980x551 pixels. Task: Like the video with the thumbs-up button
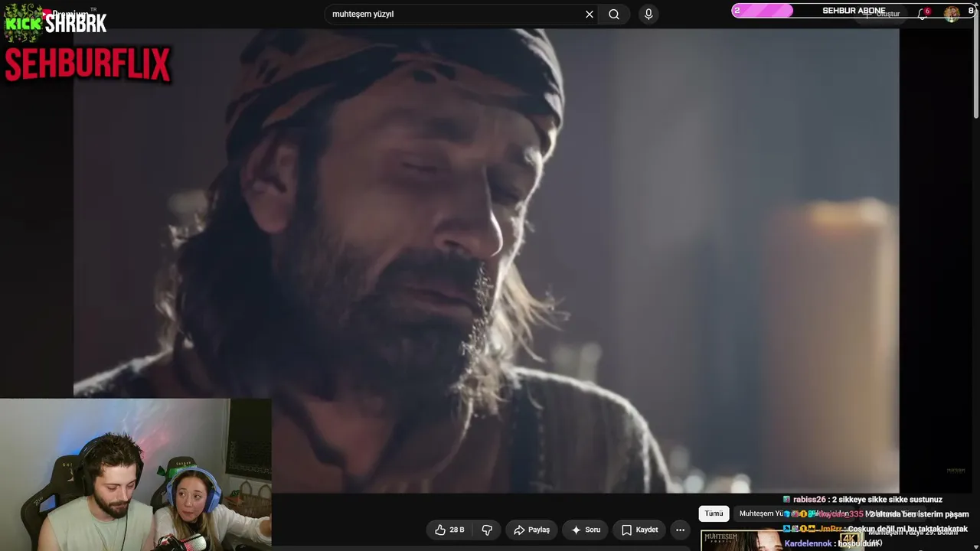(449, 530)
